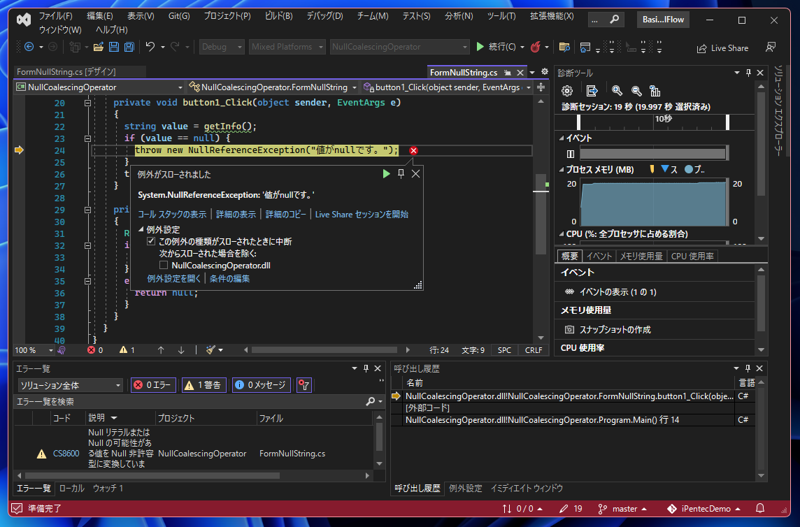Open the NullCoalescingOperator startup project dropdown
800x527 pixels.
(399, 47)
